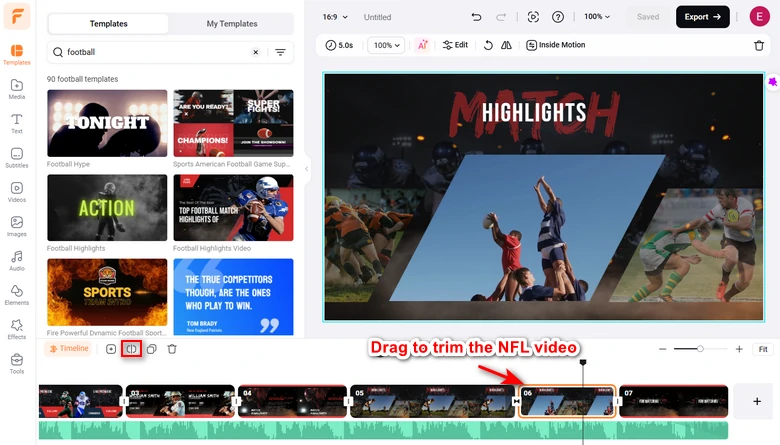
Task: Click the Untitled project name
Action: point(377,17)
